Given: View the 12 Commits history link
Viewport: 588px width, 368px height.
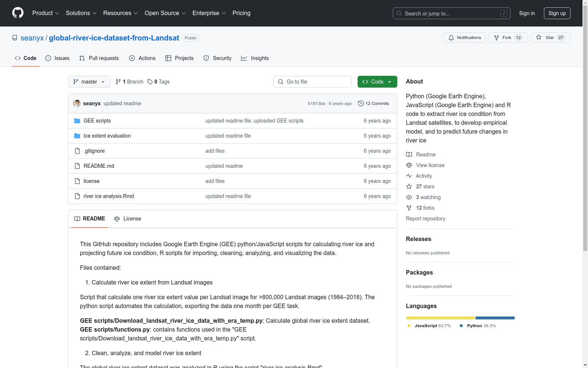Looking at the screenshot, I should pyautogui.click(x=373, y=103).
